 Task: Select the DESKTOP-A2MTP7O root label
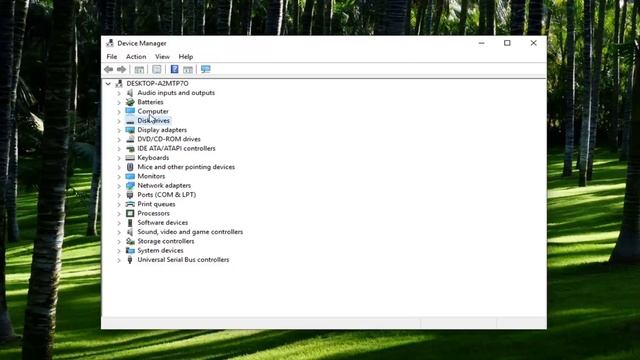(x=158, y=84)
